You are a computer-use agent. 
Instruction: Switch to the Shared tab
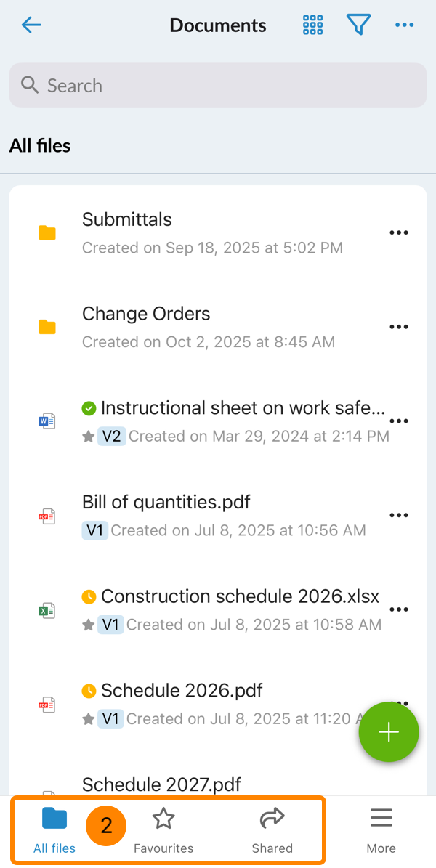[x=272, y=832]
